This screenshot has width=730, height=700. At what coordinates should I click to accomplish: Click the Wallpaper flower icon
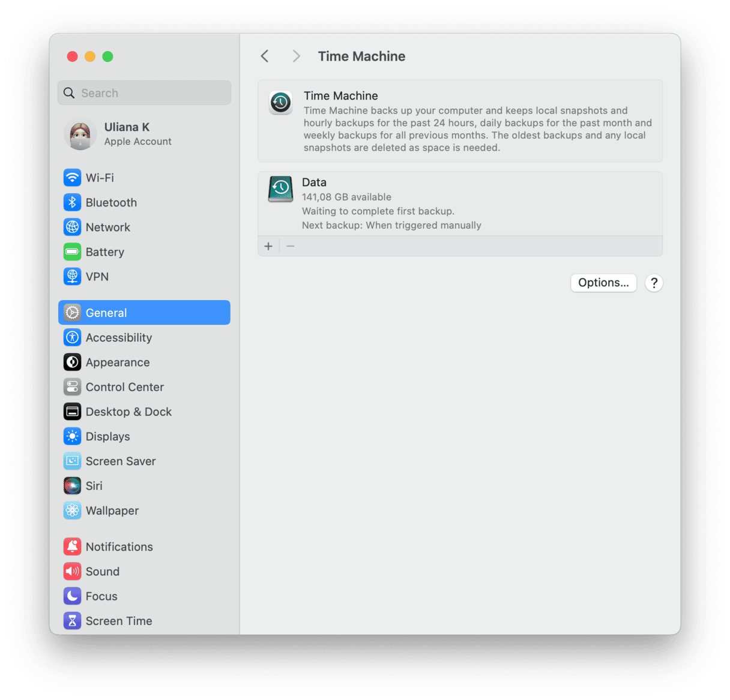point(72,510)
